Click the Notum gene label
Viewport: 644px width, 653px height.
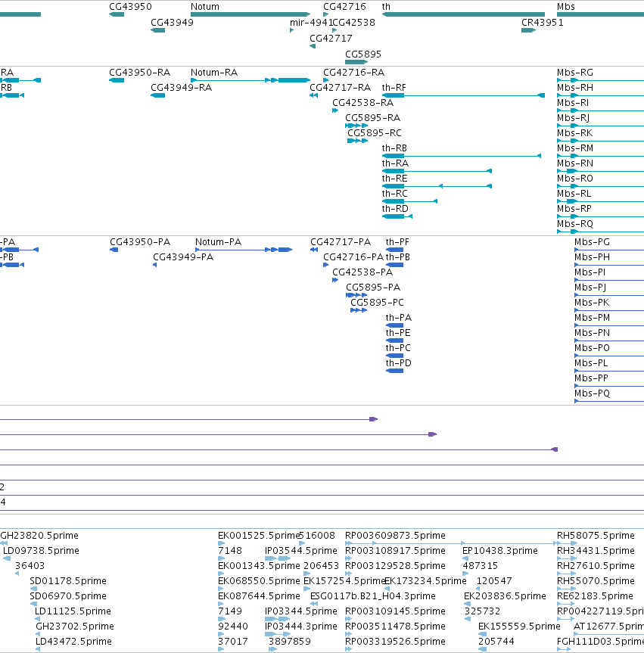205,7
